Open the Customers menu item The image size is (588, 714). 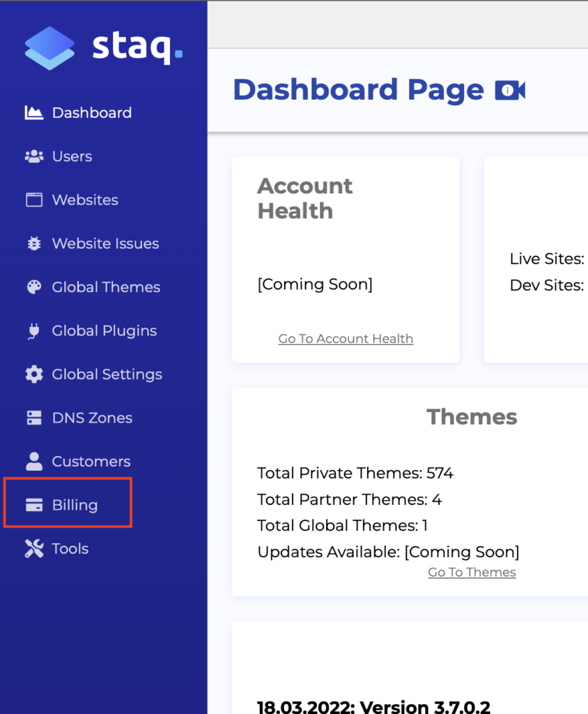coord(91,462)
